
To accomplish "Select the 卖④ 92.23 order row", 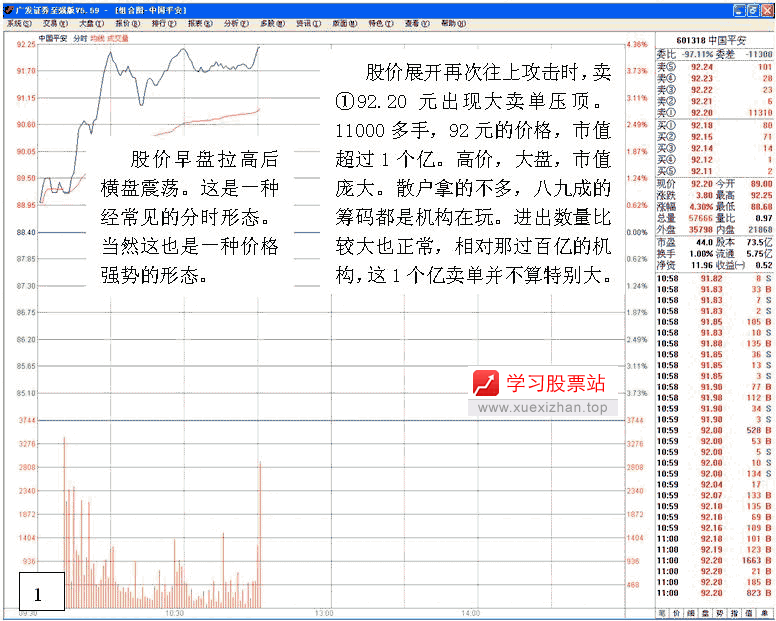I will pos(715,78).
